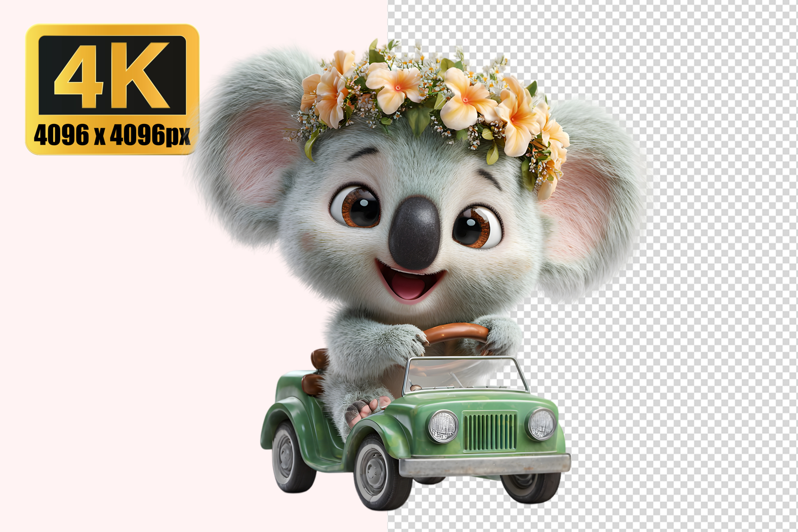
Task: Click the silver front bumper
Action: 484,465
